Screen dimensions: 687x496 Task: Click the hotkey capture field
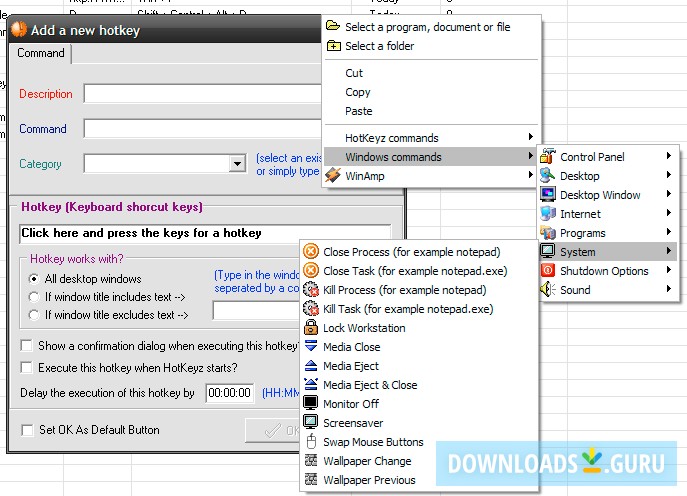pyautogui.click(x=205, y=233)
